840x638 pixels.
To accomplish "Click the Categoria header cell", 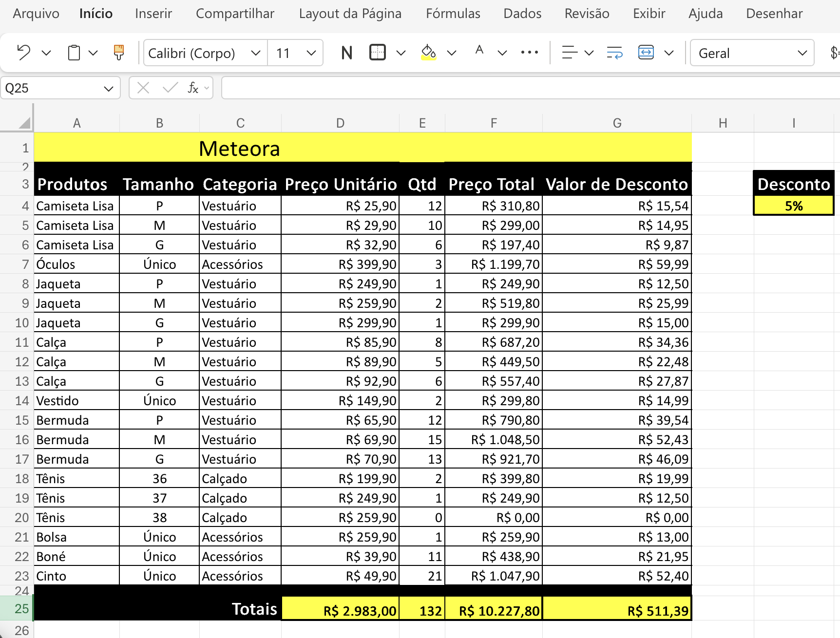I will tap(240, 184).
